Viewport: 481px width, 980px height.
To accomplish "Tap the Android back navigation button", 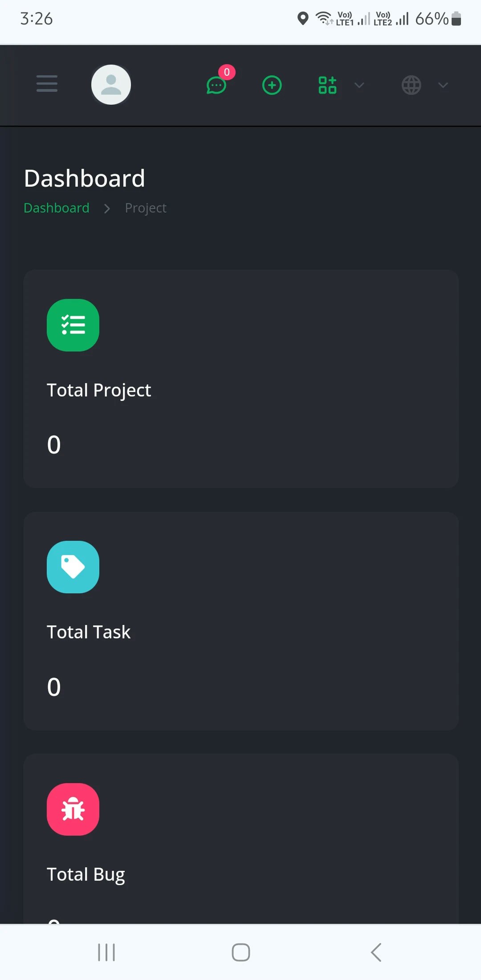I will point(376,952).
